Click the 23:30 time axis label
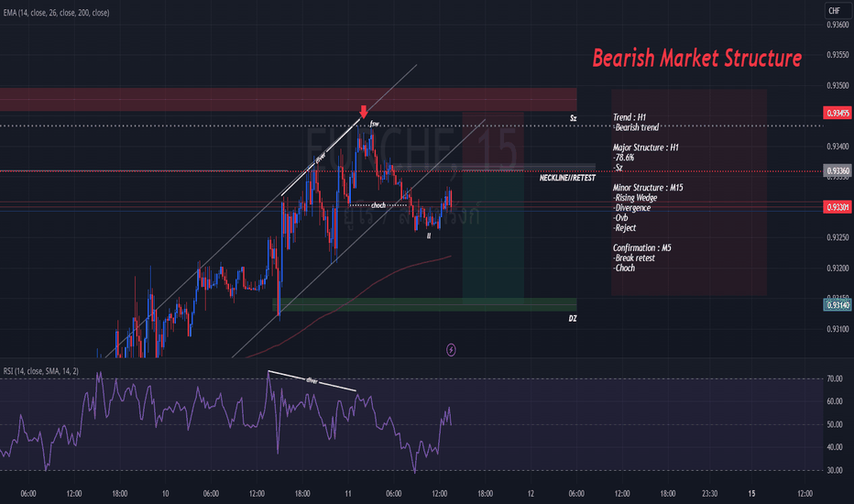This screenshot has height=504, width=854. tap(709, 494)
